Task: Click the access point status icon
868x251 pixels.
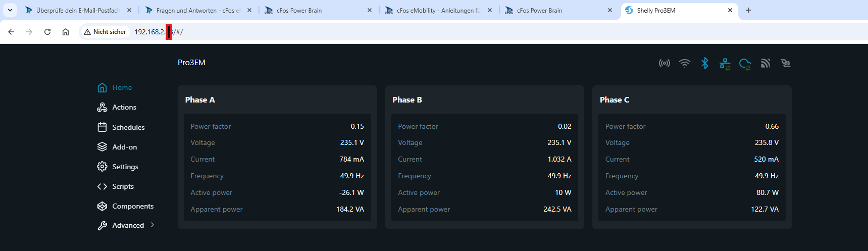Action: tap(664, 63)
